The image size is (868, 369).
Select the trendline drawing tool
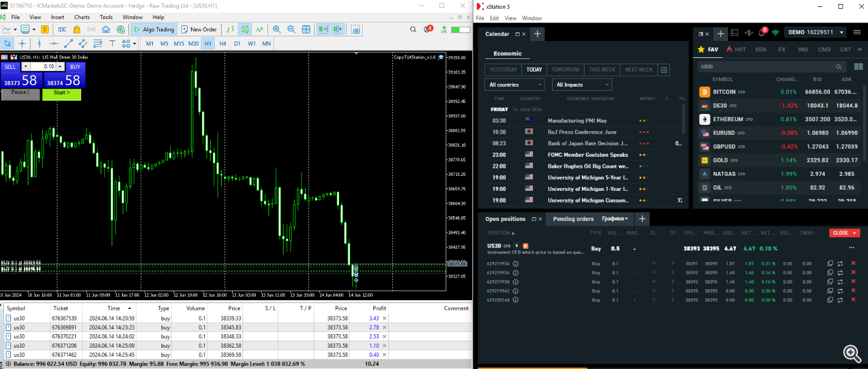pyautogui.click(x=68, y=43)
